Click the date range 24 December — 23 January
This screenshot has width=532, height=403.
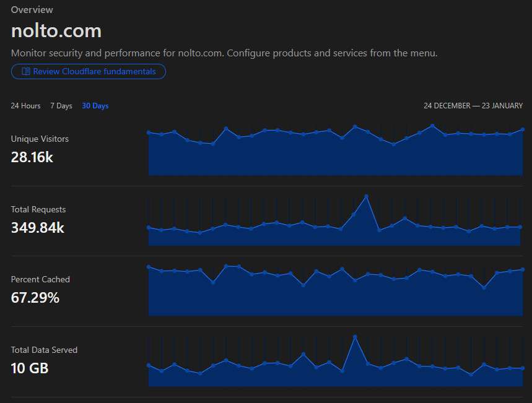(473, 106)
